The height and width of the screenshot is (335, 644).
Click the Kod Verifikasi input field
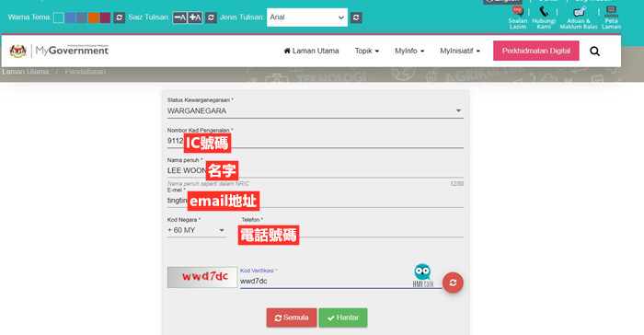[x=341, y=281]
